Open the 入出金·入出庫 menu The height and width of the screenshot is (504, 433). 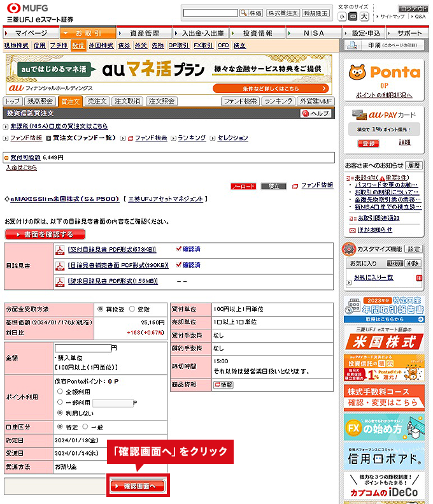point(201,33)
